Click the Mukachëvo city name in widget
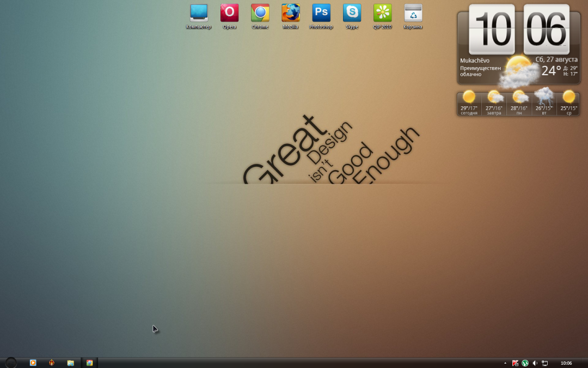The width and height of the screenshot is (588, 368). 475,61
